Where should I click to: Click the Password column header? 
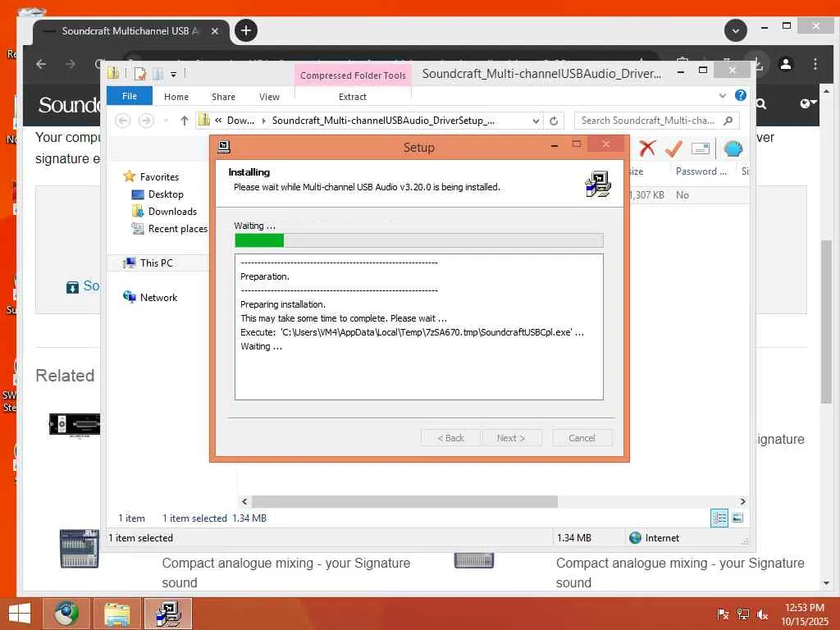tap(702, 171)
